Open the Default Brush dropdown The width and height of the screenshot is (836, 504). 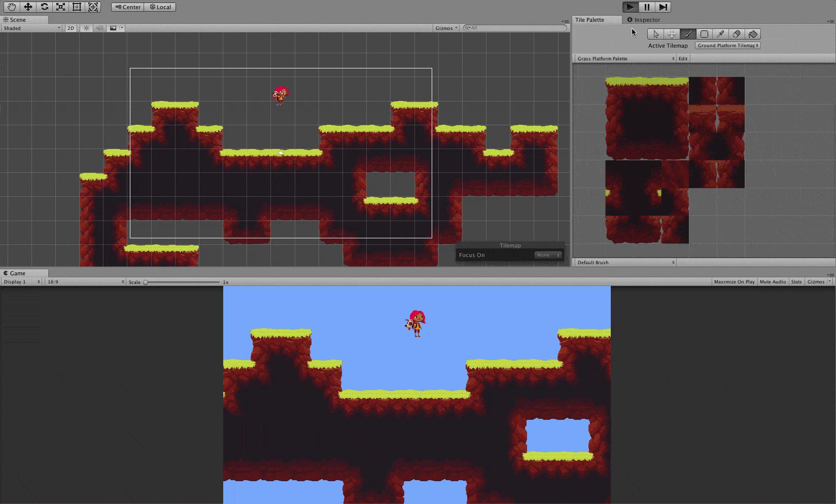click(624, 262)
